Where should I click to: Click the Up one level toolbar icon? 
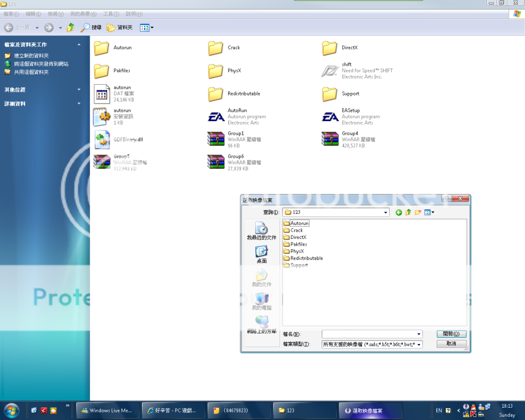pyautogui.click(x=71, y=28)
